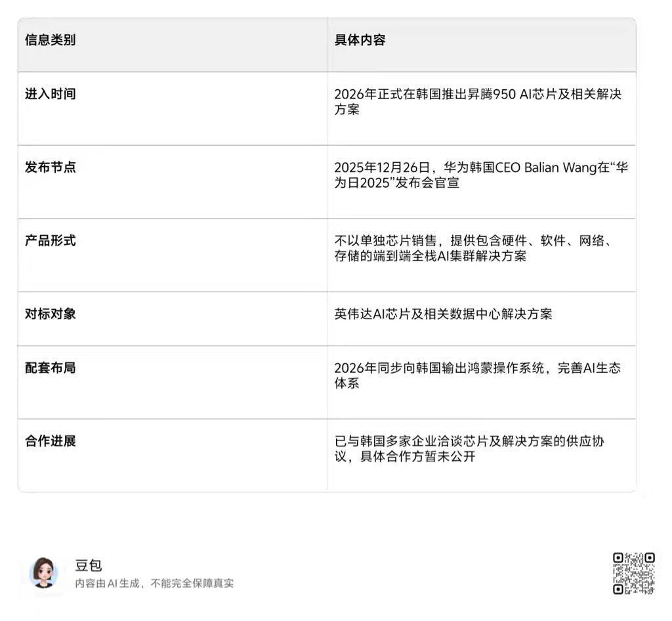The height and width of the screenshot is (621, 672).
Task: Click the disclaimer text 内容由AI生成，不能完全保障真实
Action: coord(154,584)
